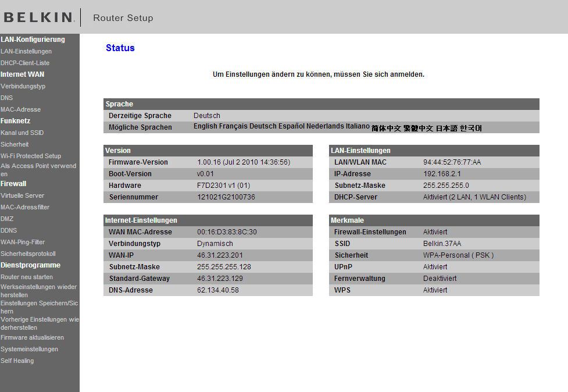Click the Router Setup header title
The height and width of the screenshot is (392, 568).
click(x=123, y=18)
